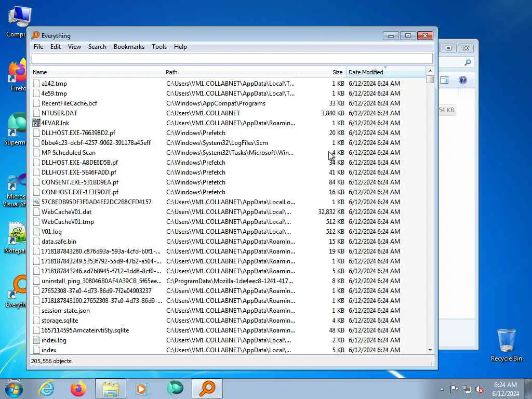
Task: Toggle the preview pane icon in background window
Action: [x=444, y=80]
